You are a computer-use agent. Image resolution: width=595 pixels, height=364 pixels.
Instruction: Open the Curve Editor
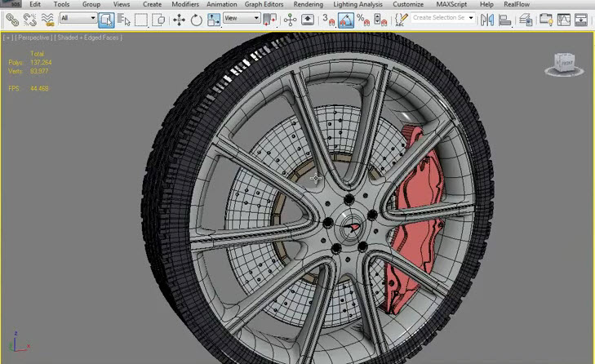tap(563, 20)
